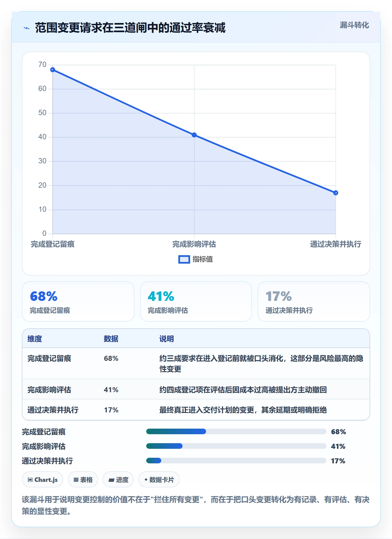Select the data point at 通过决策并执行

pyautogui.click(x=336, y=193)
